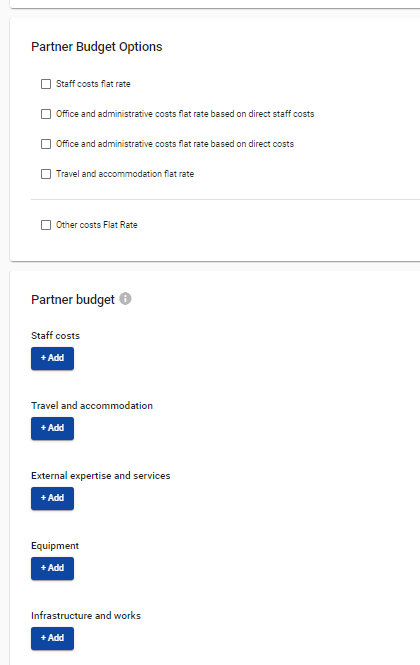This screenshot has height=665, width=420.
Task: Select the Partner budget heading text
Action: pos(73,299)
